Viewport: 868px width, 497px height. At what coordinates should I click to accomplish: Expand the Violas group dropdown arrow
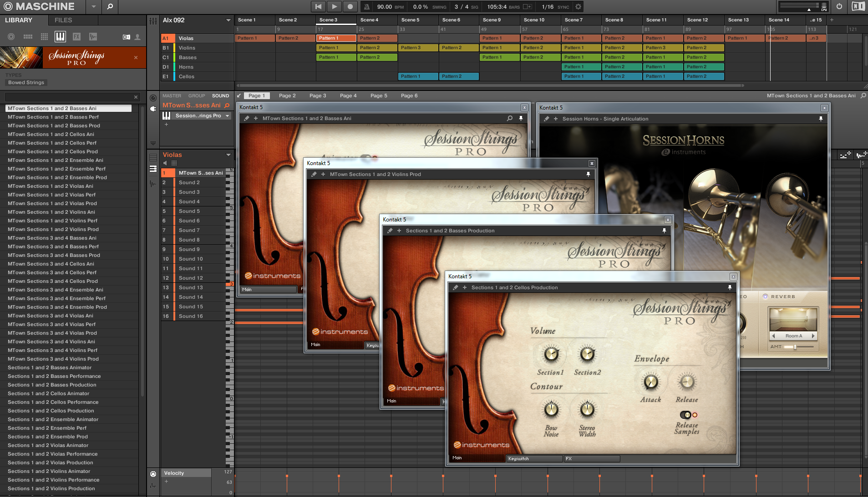pyautogui.click(x=228, y=155)
